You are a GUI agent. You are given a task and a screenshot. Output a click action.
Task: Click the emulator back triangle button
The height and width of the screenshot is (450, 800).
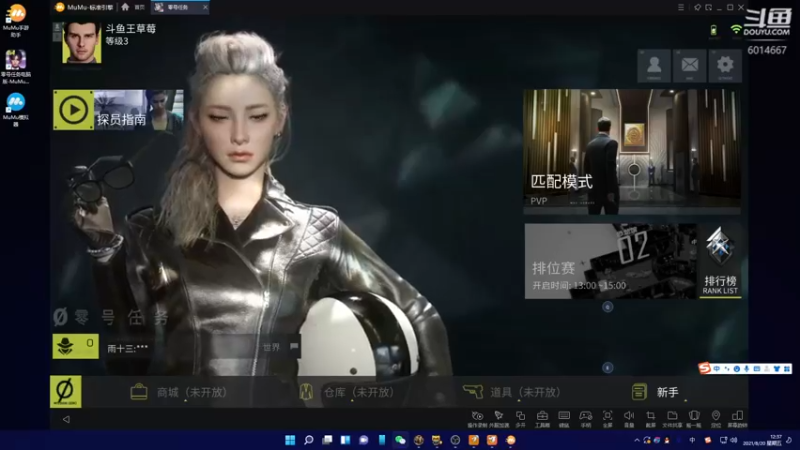click(x=66, y=419)
